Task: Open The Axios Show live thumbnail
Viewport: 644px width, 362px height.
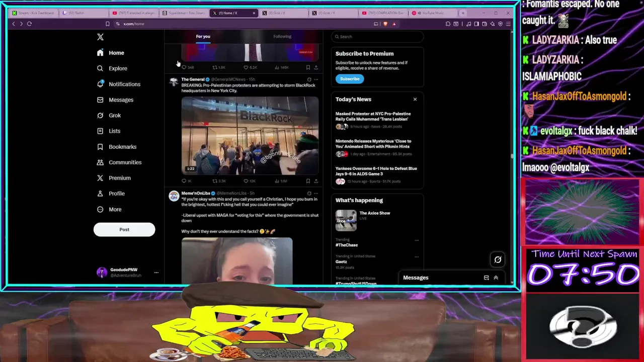Action: point(346,220)
